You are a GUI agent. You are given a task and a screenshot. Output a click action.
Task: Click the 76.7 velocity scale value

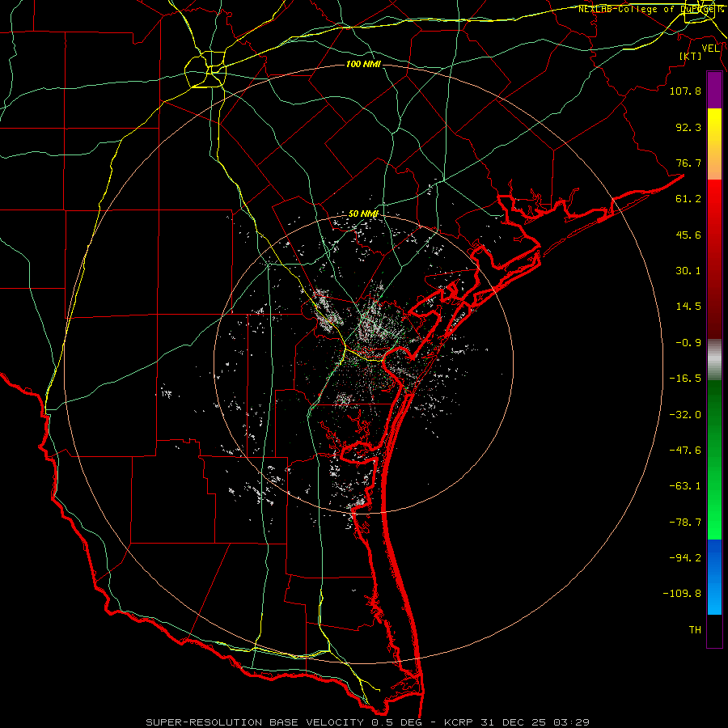tap(688, 163)
